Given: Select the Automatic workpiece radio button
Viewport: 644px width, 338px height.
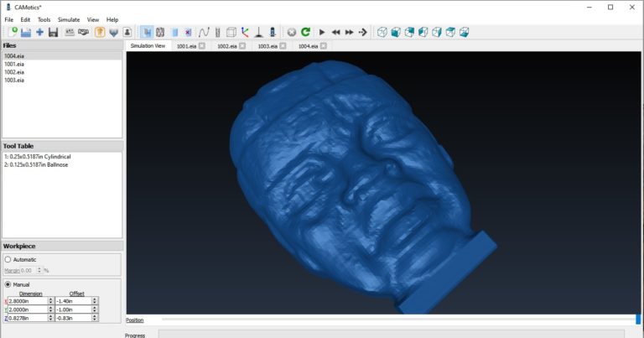Looking at the screenshot, I should (8, 260).
